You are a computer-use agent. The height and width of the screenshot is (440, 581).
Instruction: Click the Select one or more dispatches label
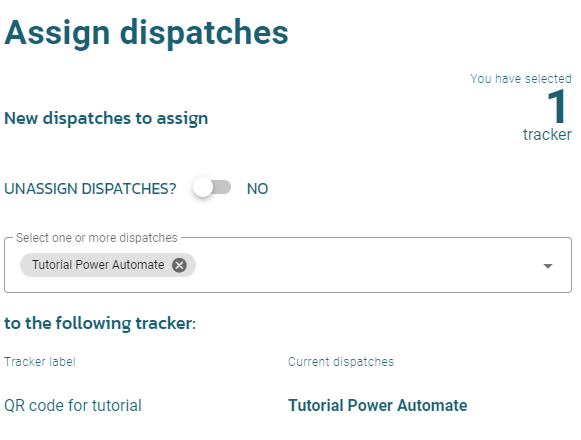97,238
